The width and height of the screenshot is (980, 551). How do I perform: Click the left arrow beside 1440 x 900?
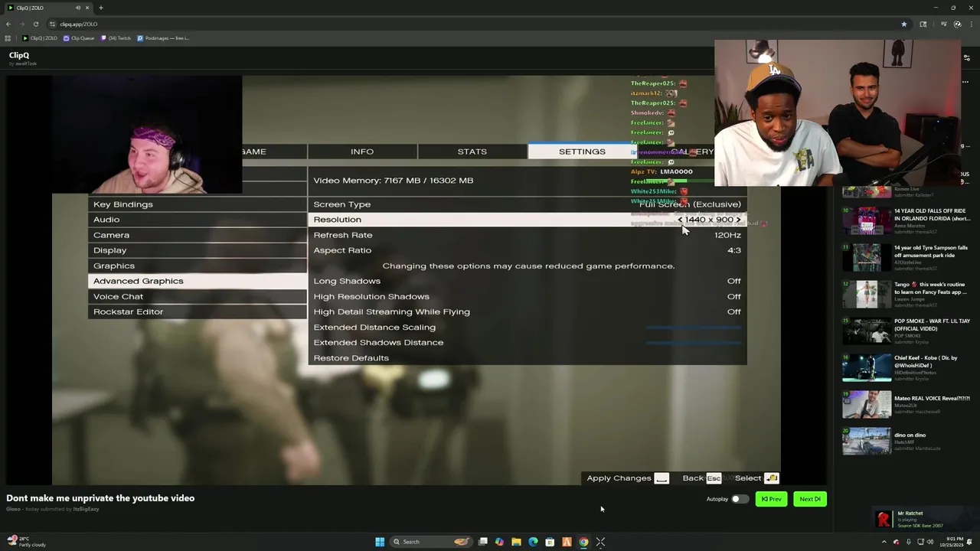tap(680, 220)
